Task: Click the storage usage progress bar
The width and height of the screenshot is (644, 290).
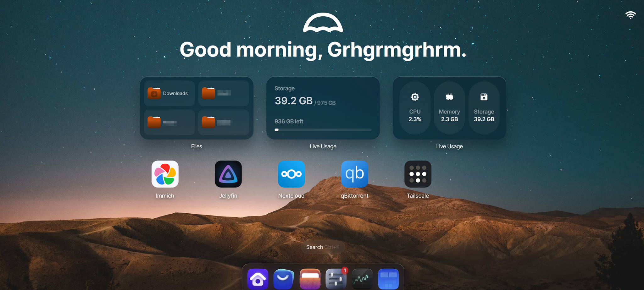Action: [x=323, y=130]
